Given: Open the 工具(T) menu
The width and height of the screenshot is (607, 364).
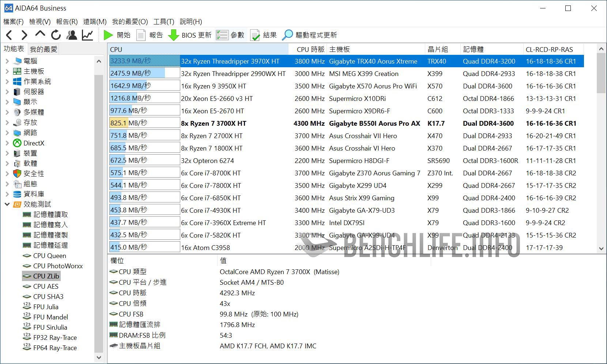Looking at the screenshot, I should pyautogui.click(x=163, y=22).
